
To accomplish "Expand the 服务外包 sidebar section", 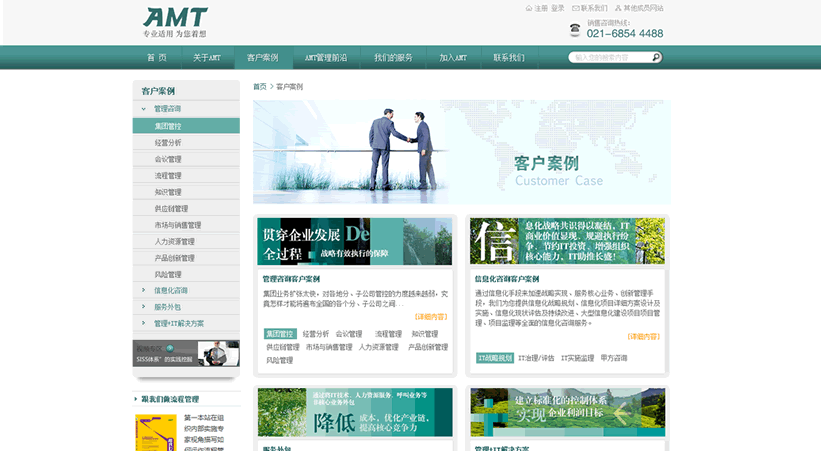I will tap(167, 307).
